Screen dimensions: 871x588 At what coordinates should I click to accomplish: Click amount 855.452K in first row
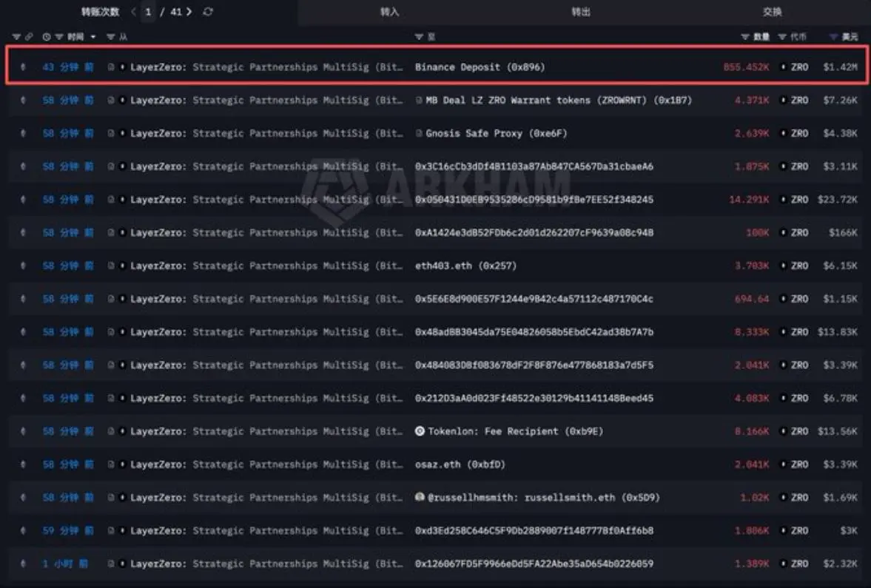746,67
